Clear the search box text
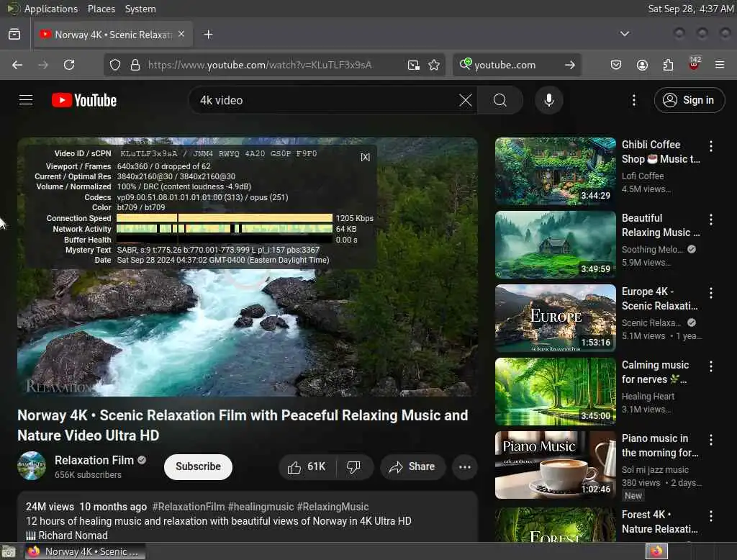 pos(466,100)
